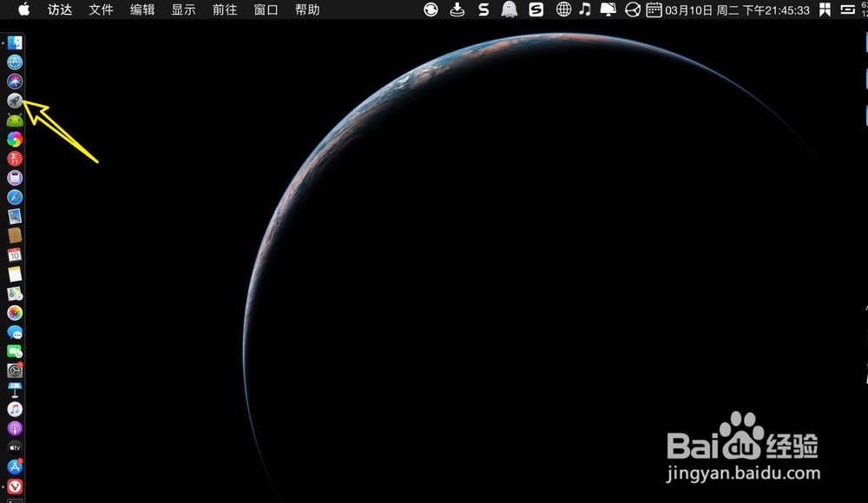Click the slanted S menu bar icon
The image size is (868, 503).
483,10
